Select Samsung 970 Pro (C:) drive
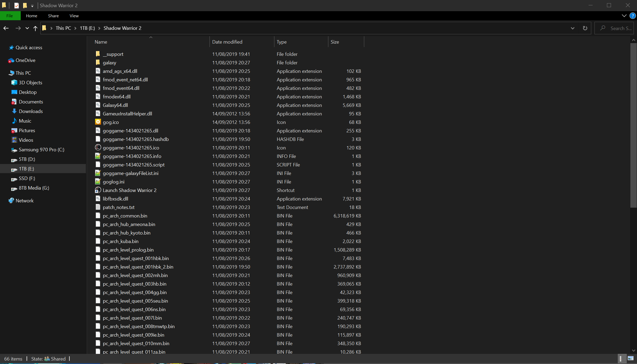The height and width of the screenshot is (364, 637). [x=41, y=150]
